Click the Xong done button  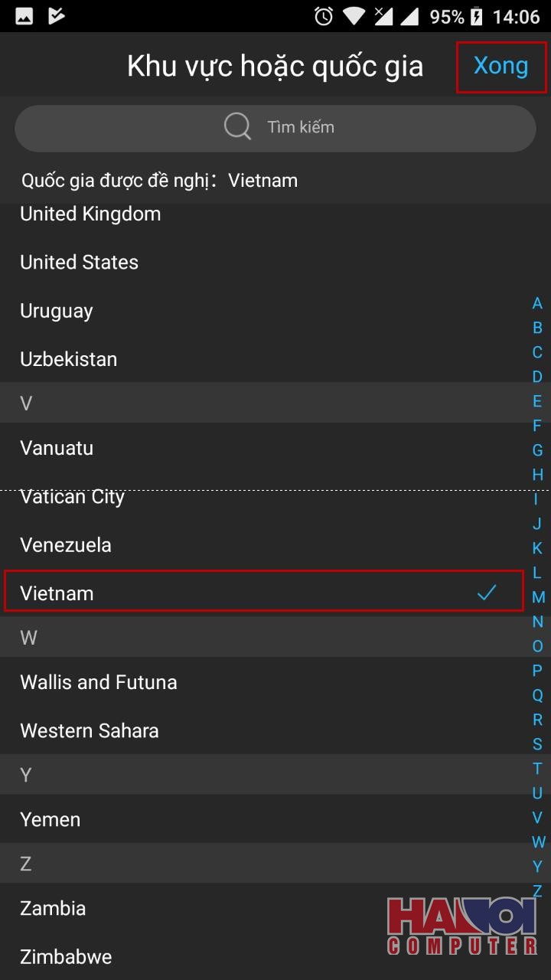501,67
